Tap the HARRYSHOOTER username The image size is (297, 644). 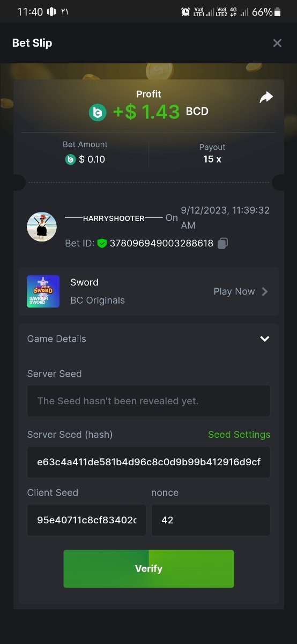coord(114,218)
